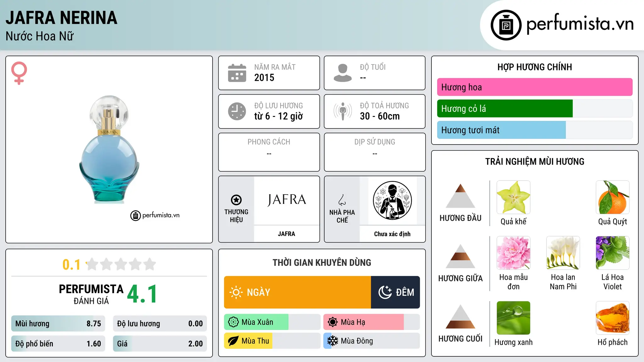Click the Nerina perfume bottle photo
The width and height of the screenshot is (644, 362).
(x=109, y=149)
